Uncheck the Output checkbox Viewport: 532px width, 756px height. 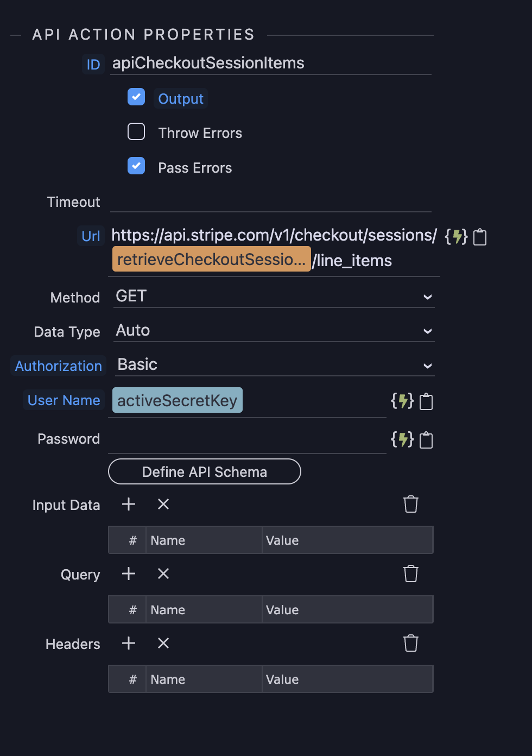(136, 97)
